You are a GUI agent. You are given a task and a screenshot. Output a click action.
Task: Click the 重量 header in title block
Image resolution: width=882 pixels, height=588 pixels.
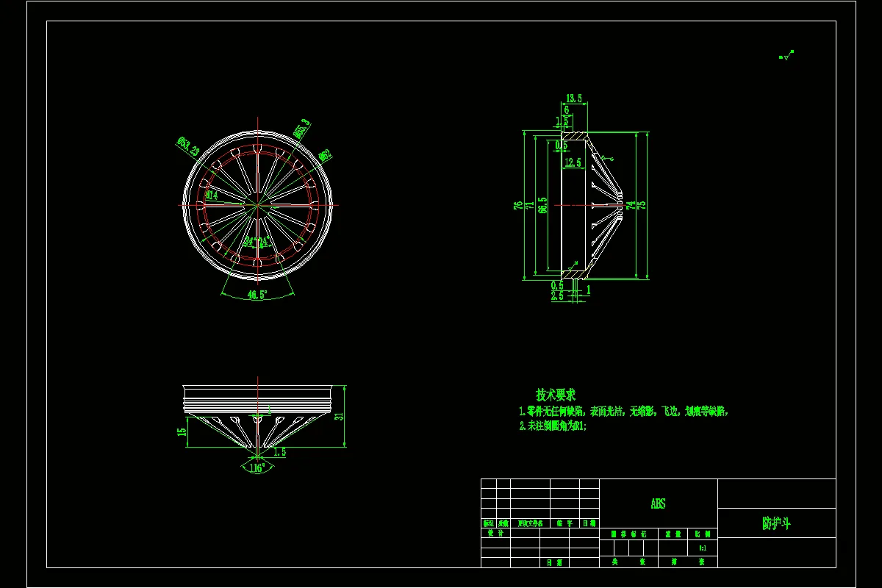673,534
